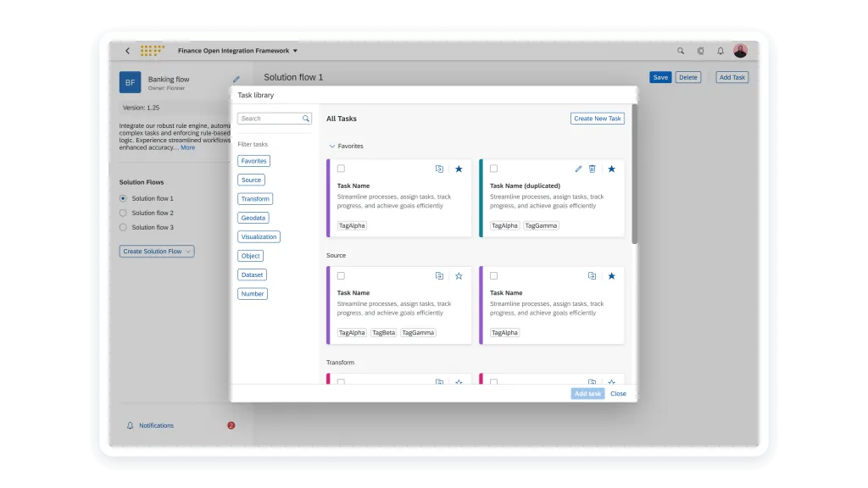Image resolution: width=868 pixels, height=488 pixels.
Task: Click the header search magnifier icon
Action: coord(681,51)
